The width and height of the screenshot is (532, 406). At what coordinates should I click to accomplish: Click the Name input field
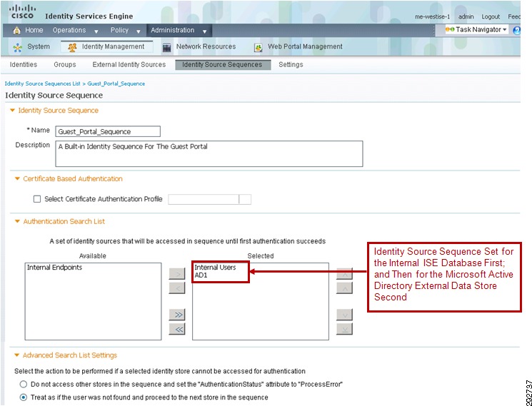108,131
